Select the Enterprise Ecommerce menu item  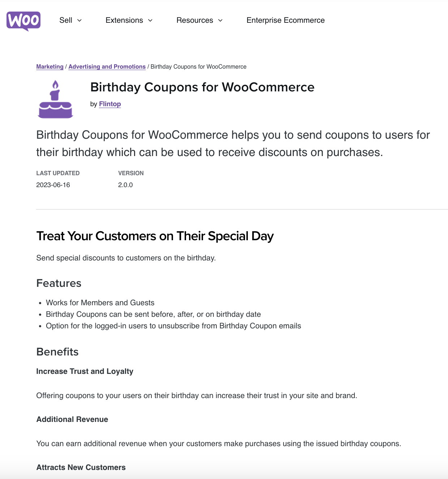pos(285,20)
